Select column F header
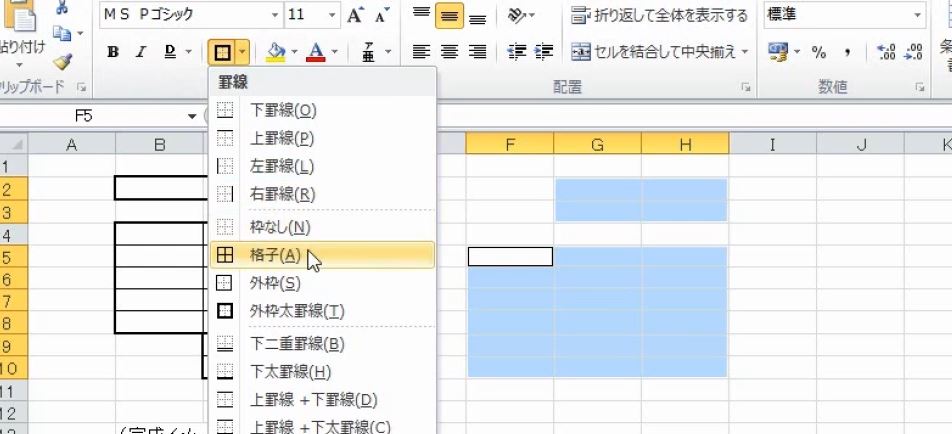This screenshot has height=434, width=952. coord(509,144)
